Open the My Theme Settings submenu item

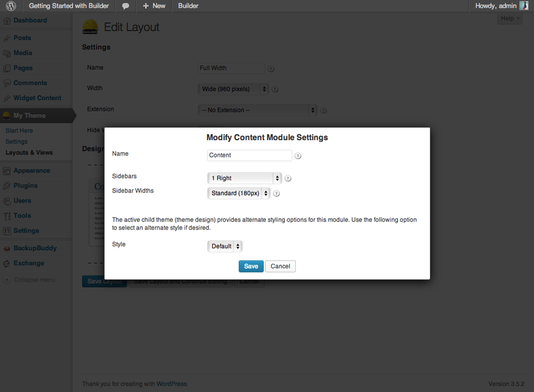16,142
